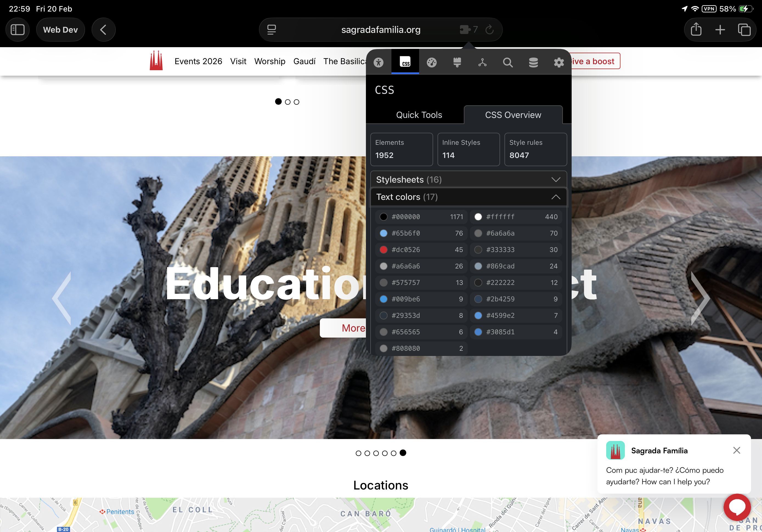Screen dimensions: 762x532
Task: Activate the CSS tool tab icon
Action: (405, 62)
